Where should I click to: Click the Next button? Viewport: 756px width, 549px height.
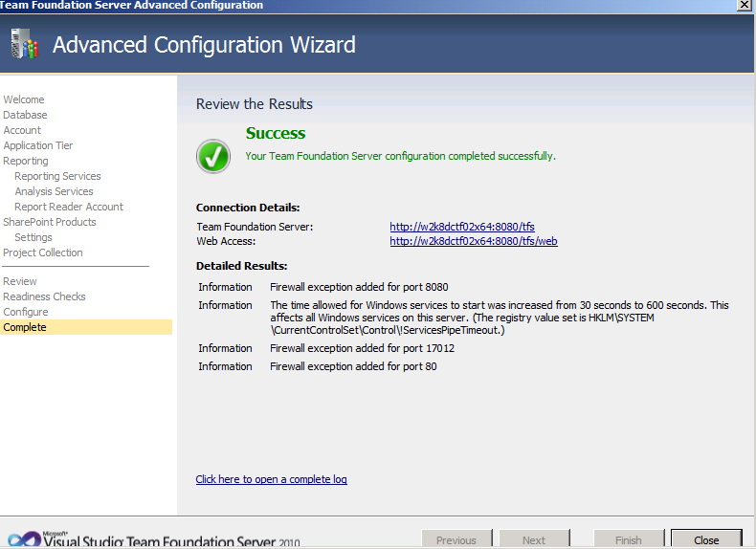534,539
